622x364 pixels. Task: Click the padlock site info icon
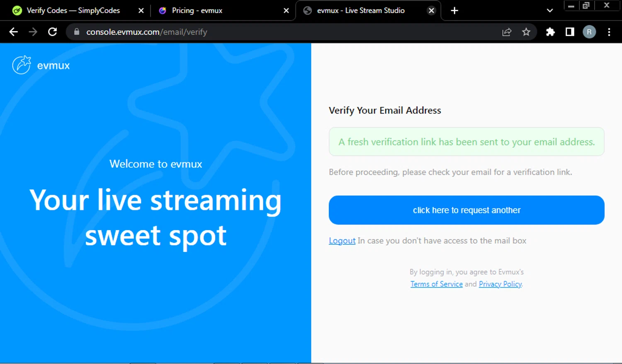[x=76, y=32]
